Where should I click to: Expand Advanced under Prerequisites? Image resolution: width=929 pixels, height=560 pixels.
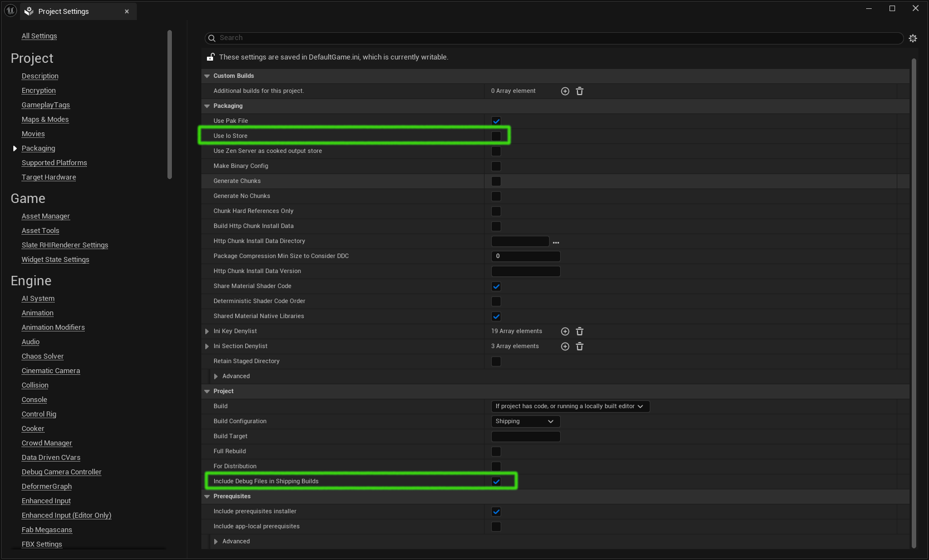tap(216, 542)
